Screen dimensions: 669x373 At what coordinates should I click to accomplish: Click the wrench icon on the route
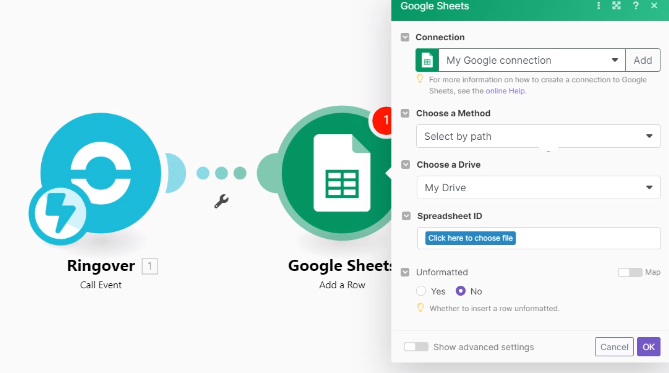click(221, 201)
